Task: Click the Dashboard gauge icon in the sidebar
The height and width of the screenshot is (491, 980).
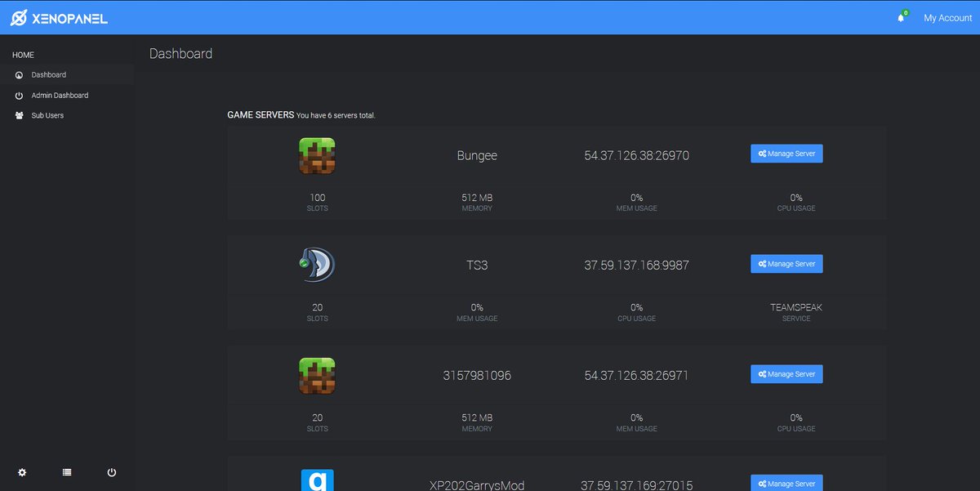Action: 19,75
